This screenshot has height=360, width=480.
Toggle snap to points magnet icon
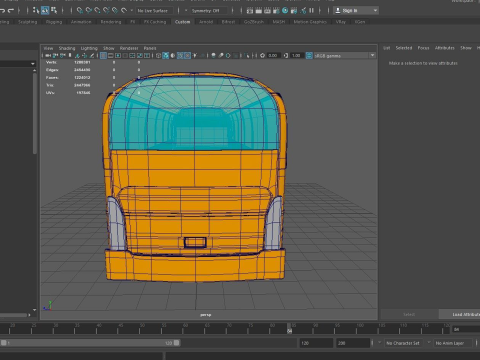(x=97, y=11)
